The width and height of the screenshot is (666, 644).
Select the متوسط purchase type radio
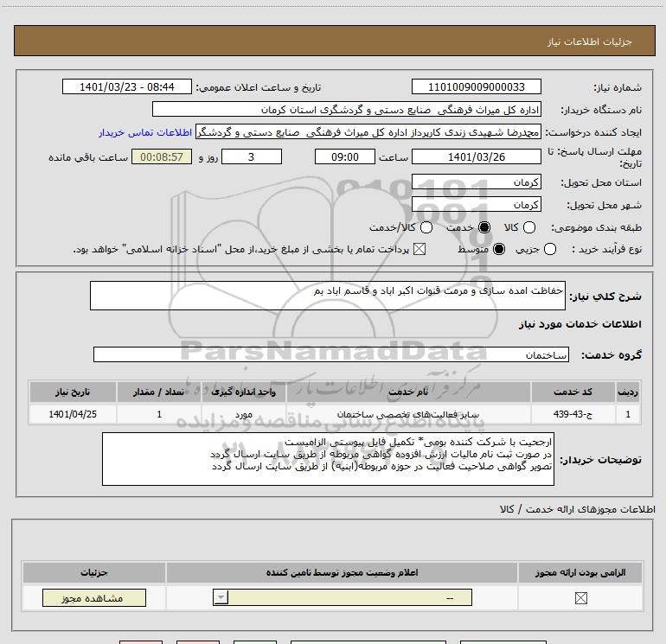point(499,249)
